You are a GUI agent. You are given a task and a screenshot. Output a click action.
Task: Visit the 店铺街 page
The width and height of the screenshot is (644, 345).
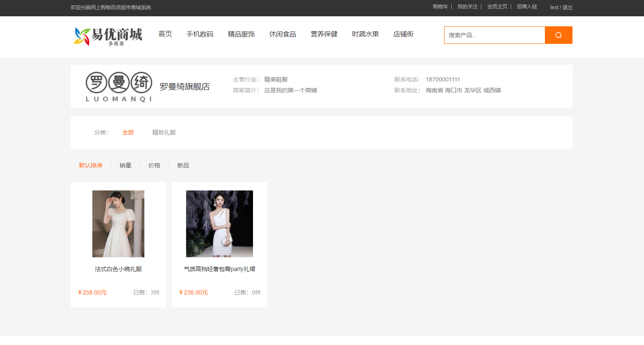pos(404,34)
